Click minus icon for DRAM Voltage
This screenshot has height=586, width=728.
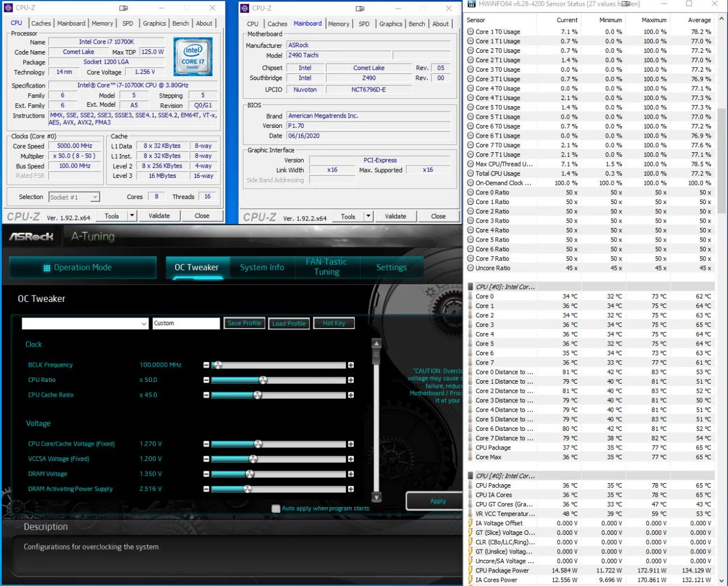[x=206, y=474]
